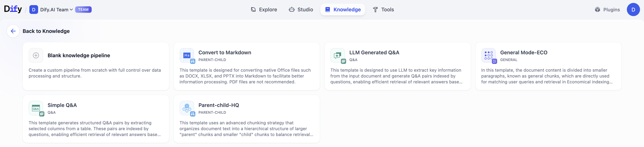Choose the Convert to Markdown template title

coord(225,52)
